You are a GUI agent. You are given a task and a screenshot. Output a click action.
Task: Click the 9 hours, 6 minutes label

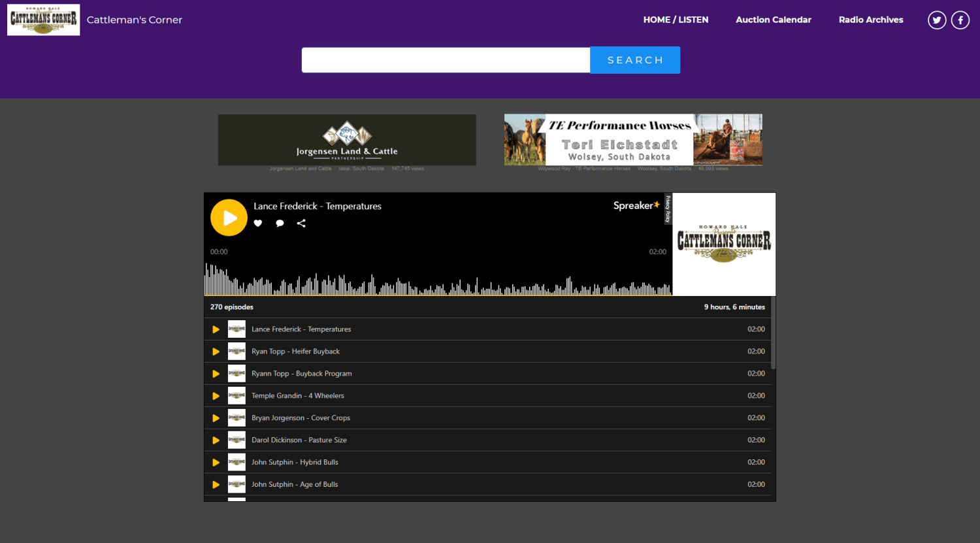[x=734, y=307]
